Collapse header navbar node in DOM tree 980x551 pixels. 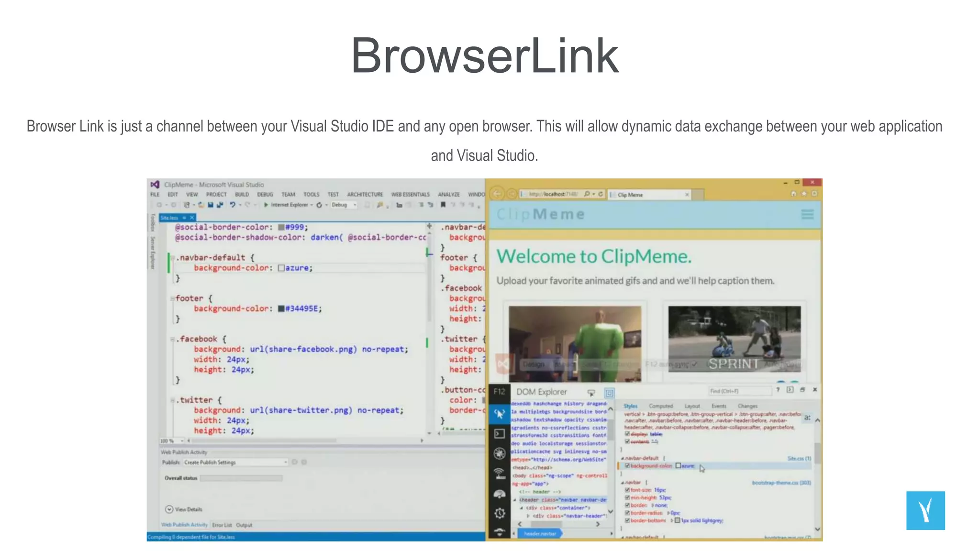pos(515,500)
